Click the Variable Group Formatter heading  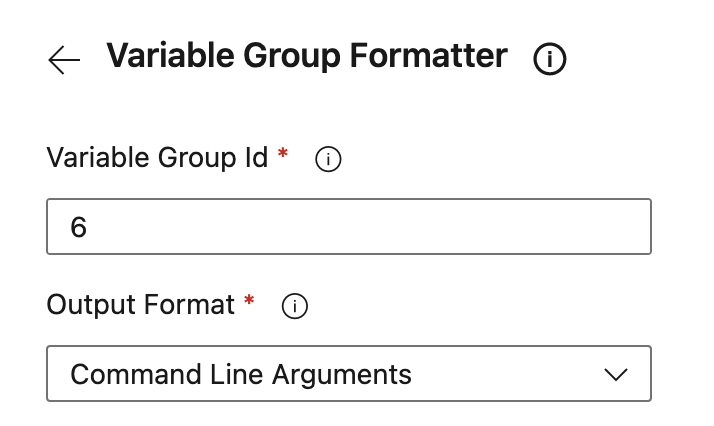tap(307, 56)
